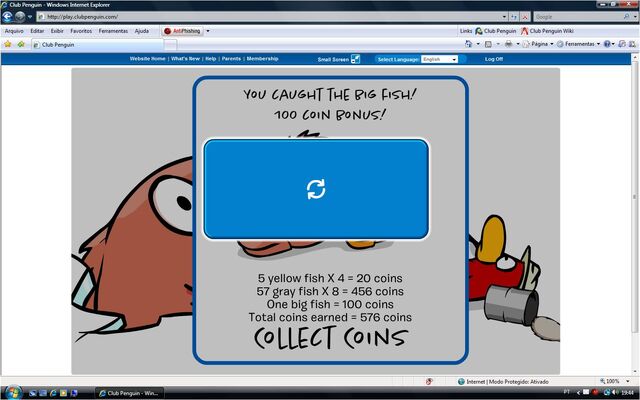This screenshot has width=640, height=400.
Task: Click the What's New link
Action: pyautogui.click(x=185, y=59)
